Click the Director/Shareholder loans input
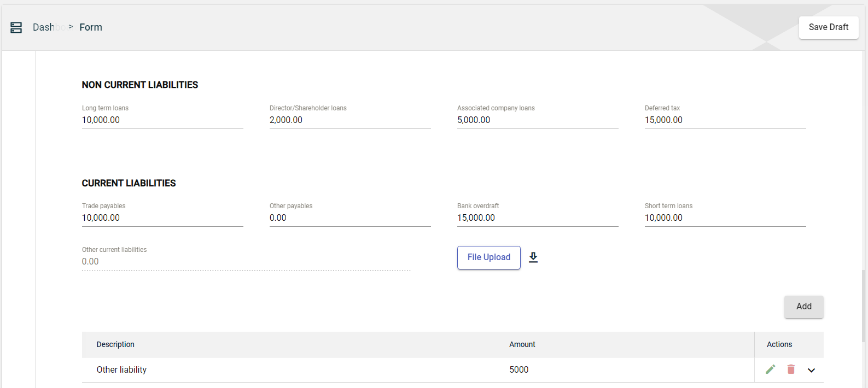This screenshot has width=868, height=388. (349, 120)
